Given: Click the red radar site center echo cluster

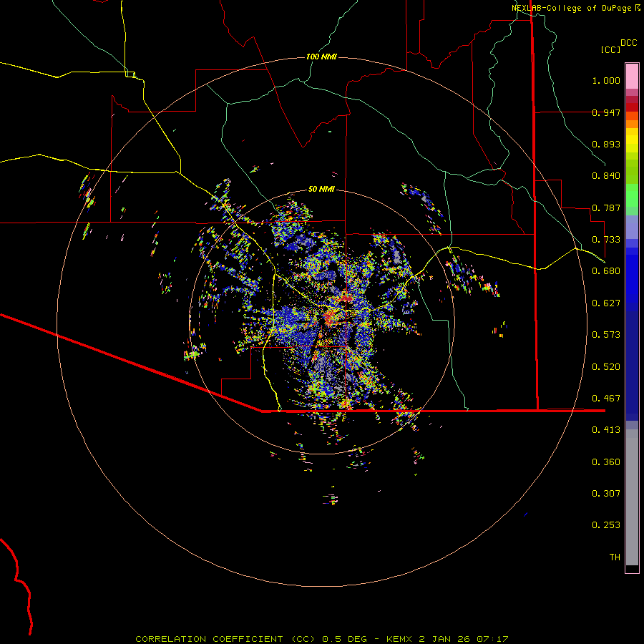Looking at the screenshot, I should pos(329,317).
